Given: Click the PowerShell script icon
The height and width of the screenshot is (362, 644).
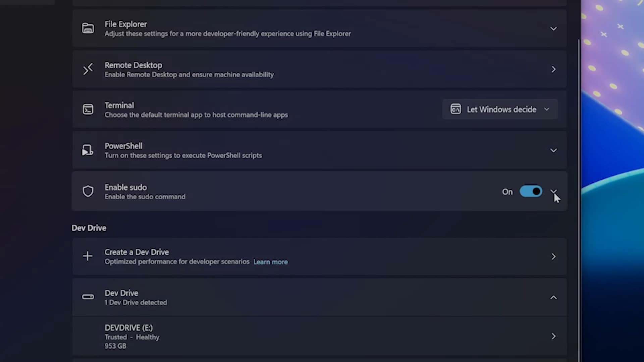Looking at the screenshot, I should [88, 150].
